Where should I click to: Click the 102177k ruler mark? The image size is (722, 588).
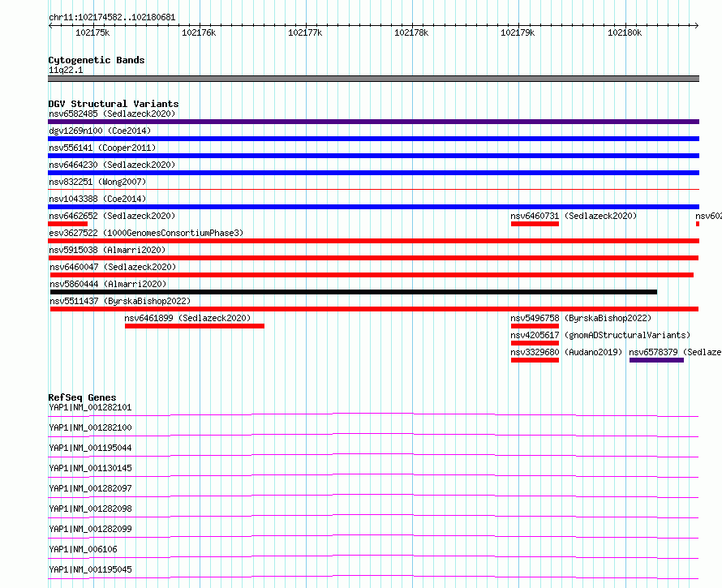click(x=305, y=32)
